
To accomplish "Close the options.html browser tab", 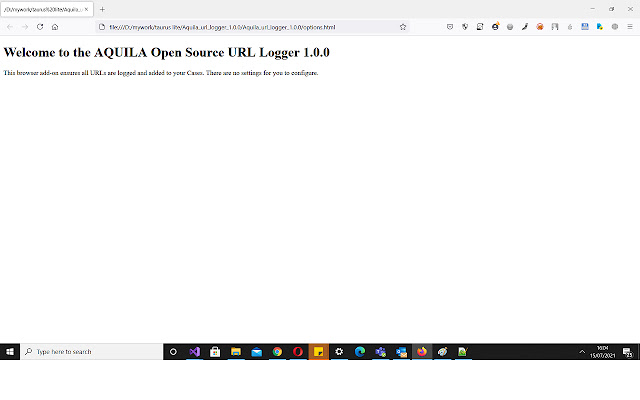I will point(86,9).
